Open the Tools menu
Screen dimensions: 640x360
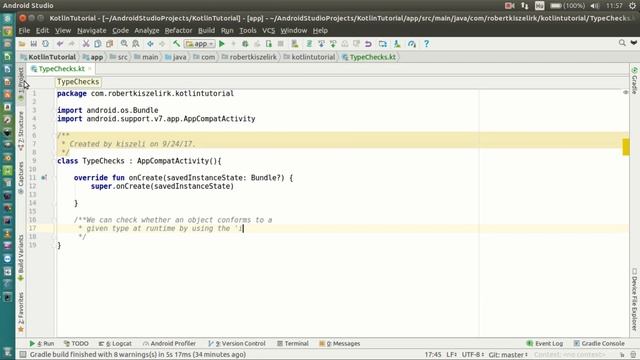[248, 31]
